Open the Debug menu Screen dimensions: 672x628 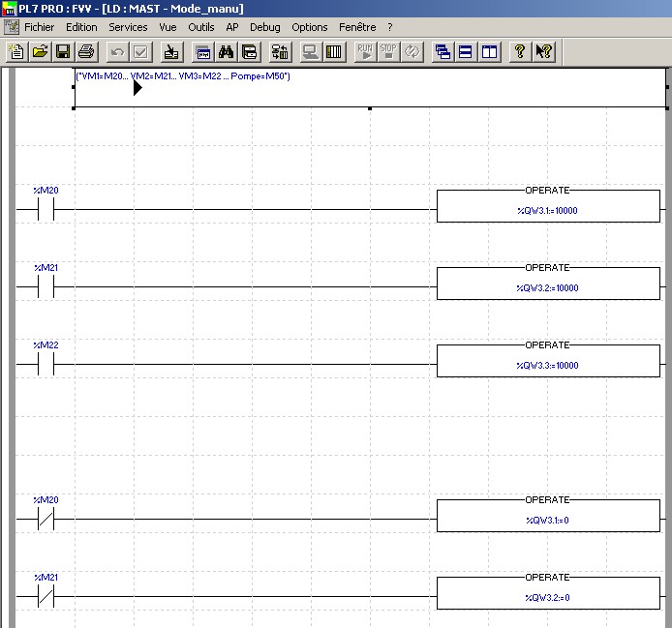264,27
